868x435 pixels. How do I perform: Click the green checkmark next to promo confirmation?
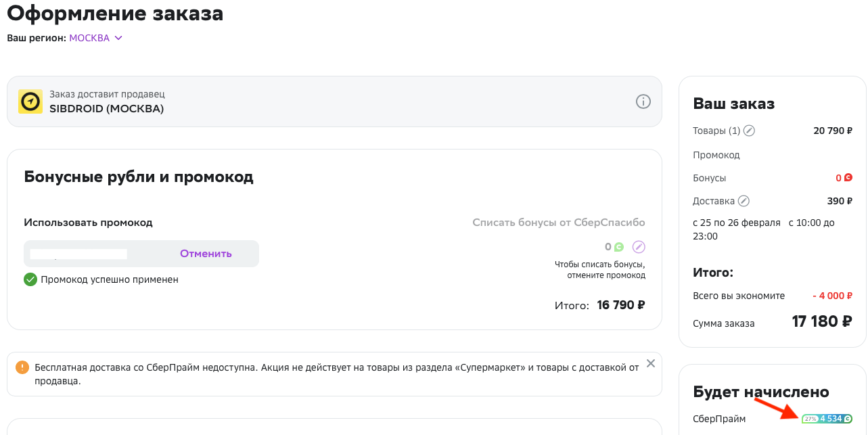(30, 279)
